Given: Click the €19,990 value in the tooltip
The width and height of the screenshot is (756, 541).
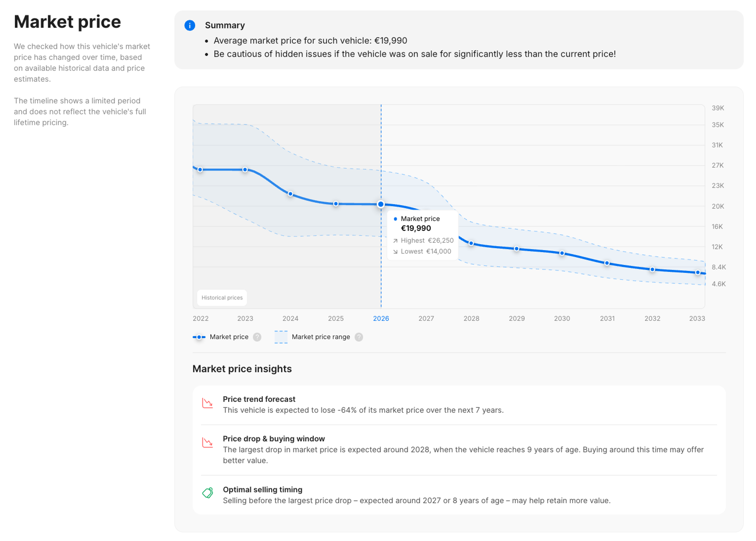Looking at the screenshot, I should [x=415, y=228].
